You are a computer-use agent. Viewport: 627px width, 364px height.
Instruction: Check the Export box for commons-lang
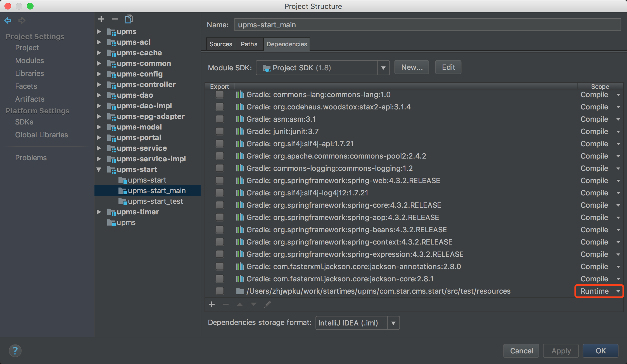point(220,95)
